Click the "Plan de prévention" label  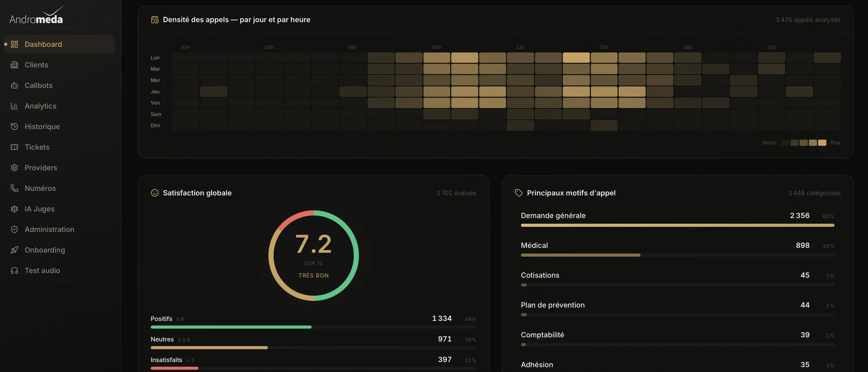click(553, 305)
